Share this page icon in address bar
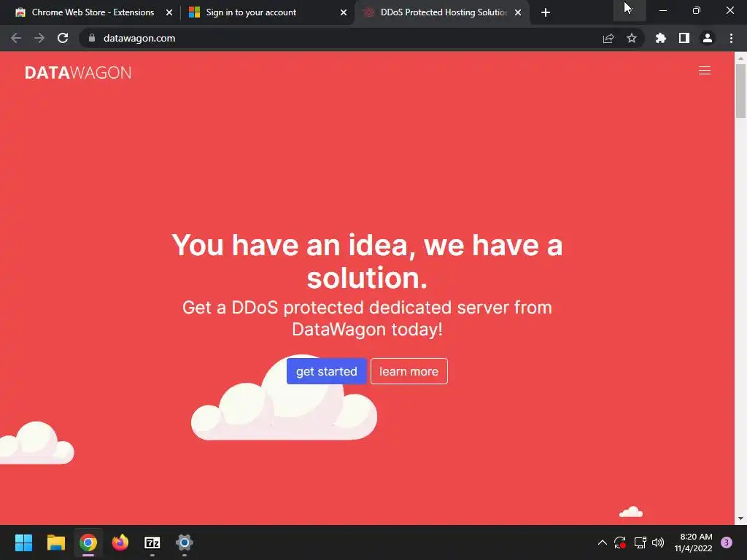The width and height of the screenshot is (747, 560). (x=608, y=38)
